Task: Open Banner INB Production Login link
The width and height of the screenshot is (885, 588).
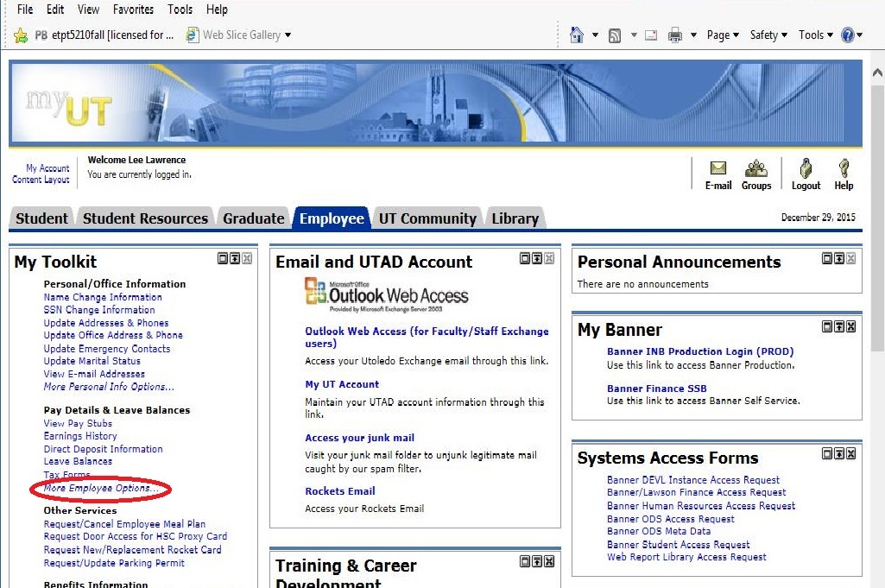Action: click(x=699, y=351)
